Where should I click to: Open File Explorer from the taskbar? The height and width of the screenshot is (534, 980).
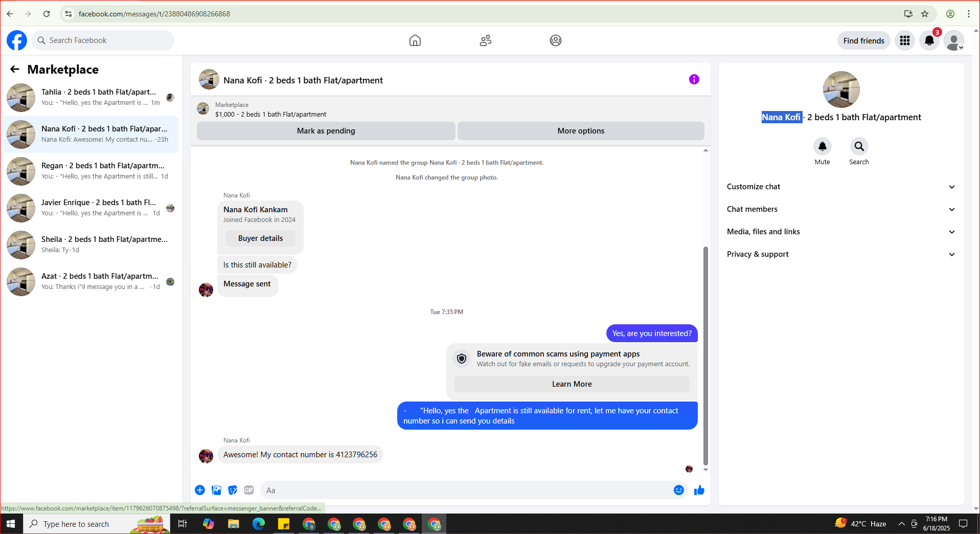(233, 524)
